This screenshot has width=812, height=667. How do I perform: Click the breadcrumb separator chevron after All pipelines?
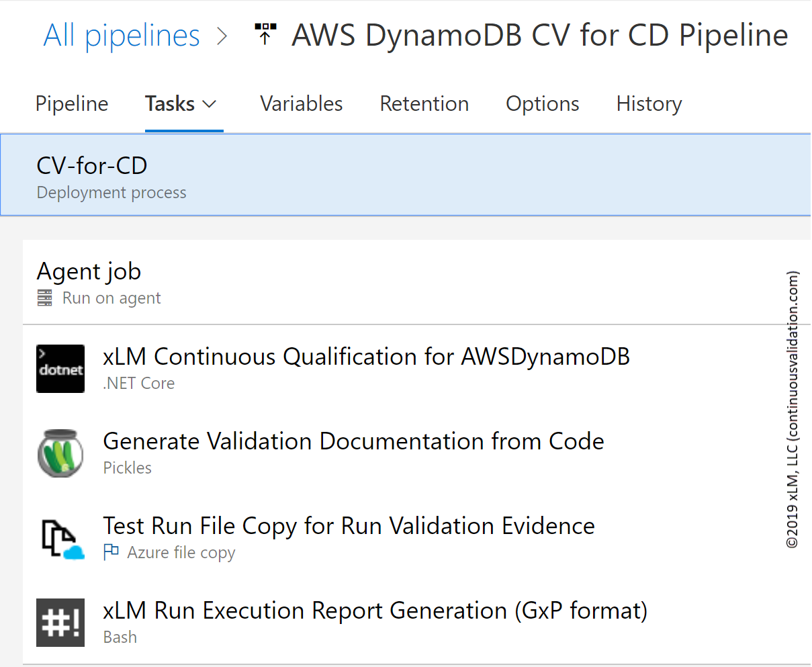[x=222, y=36]
